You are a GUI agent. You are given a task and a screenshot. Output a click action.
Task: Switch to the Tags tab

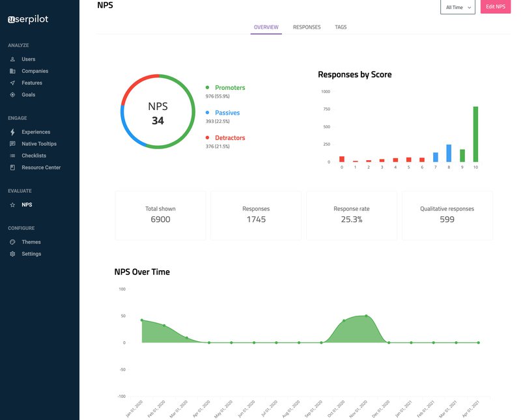tap(341, 27)
